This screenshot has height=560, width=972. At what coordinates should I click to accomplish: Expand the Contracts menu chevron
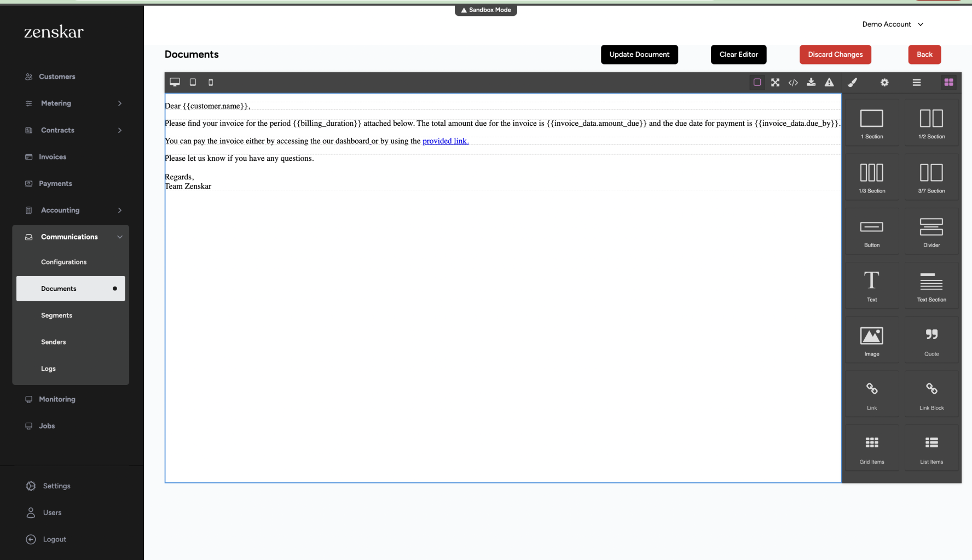120,130
